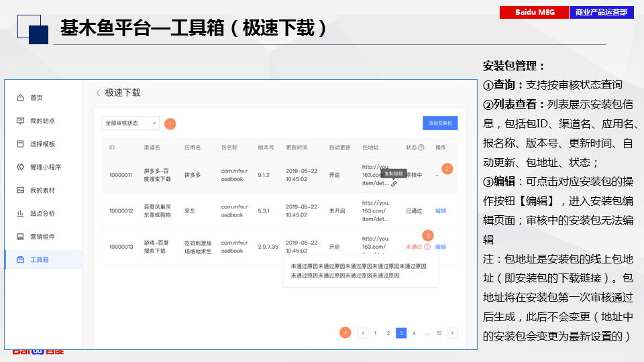
Task: Click 编辑 for package 10000013
Action: point(441,247)
